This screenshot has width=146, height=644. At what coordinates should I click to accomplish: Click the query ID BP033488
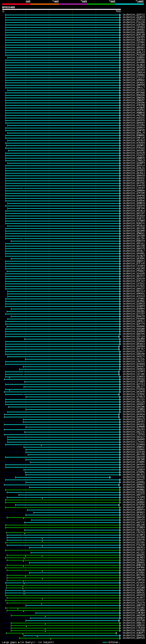(8, 8)
